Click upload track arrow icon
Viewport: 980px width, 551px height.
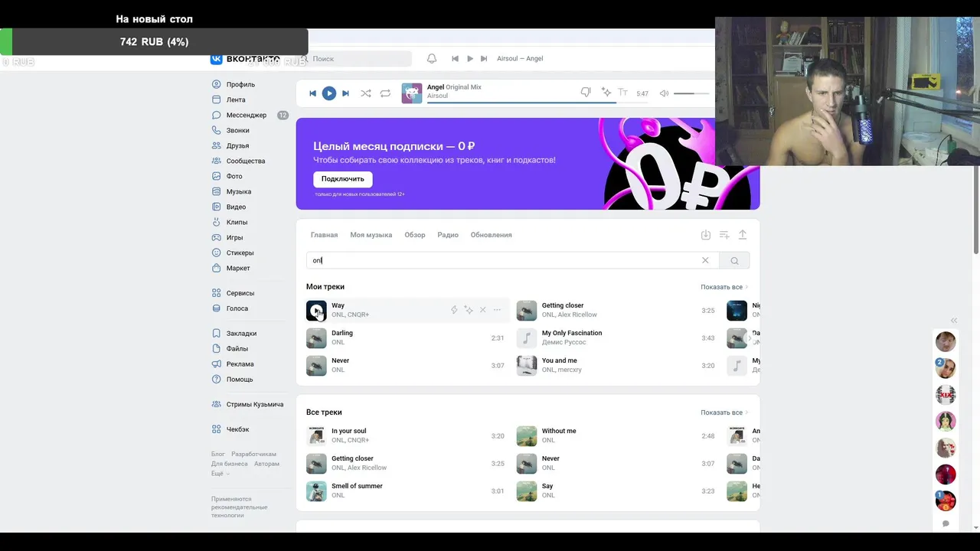(742, 235)
